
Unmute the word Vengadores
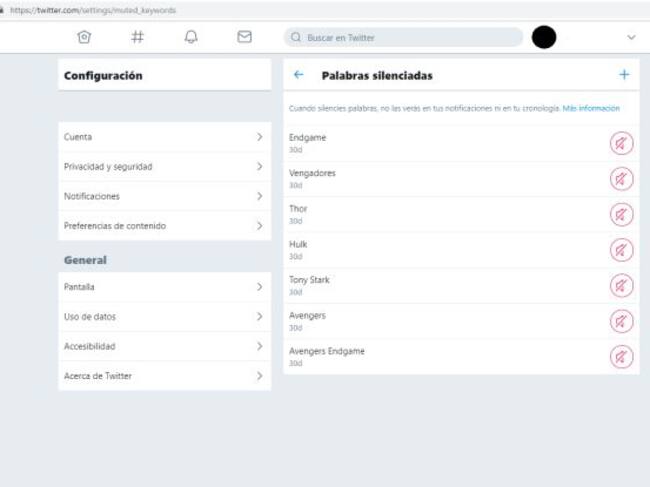tap(621, 179)
